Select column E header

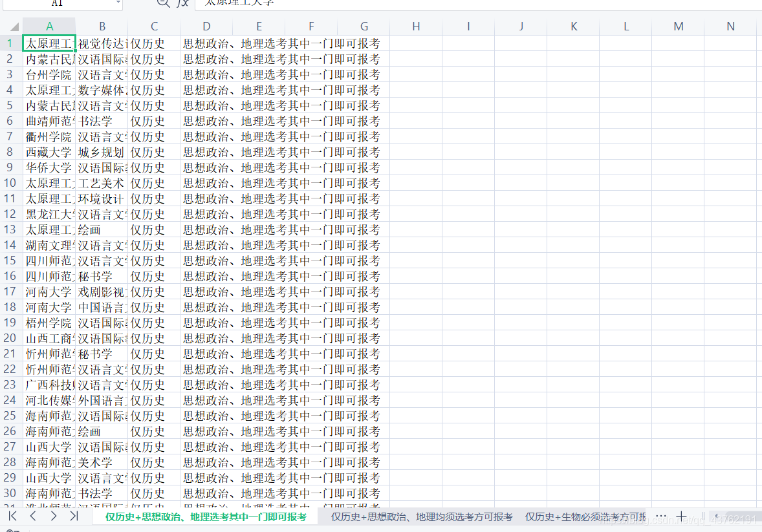pos(259,27)
